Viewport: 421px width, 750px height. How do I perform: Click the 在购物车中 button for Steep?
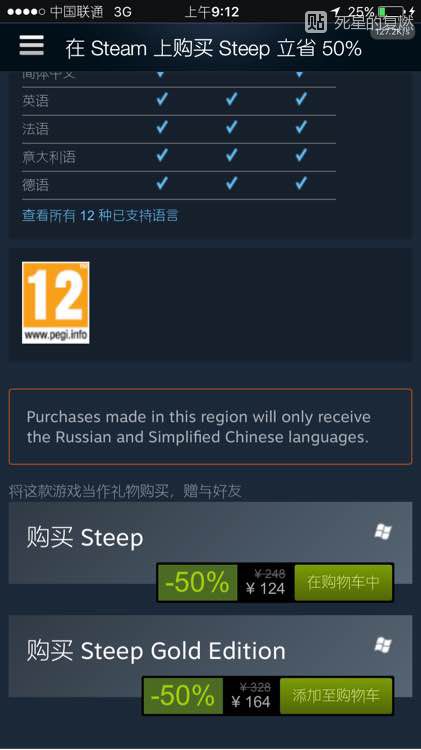coord(343,582)
